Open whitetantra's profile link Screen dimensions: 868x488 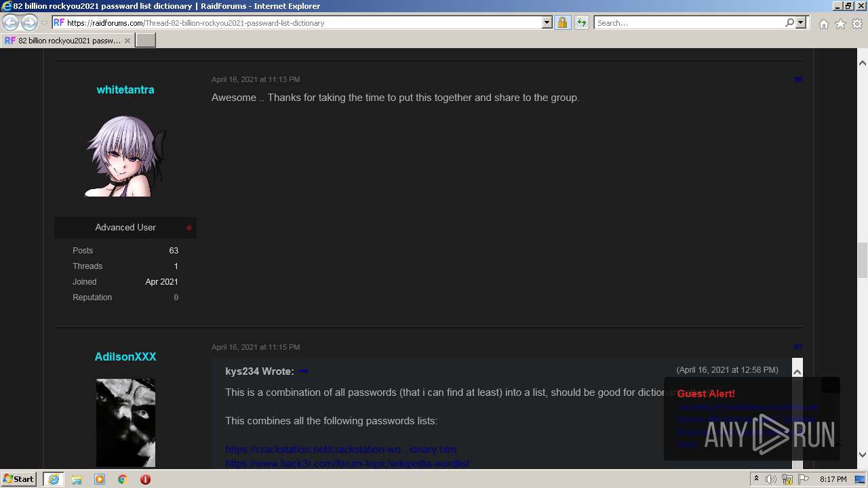[x=125, y=89]
